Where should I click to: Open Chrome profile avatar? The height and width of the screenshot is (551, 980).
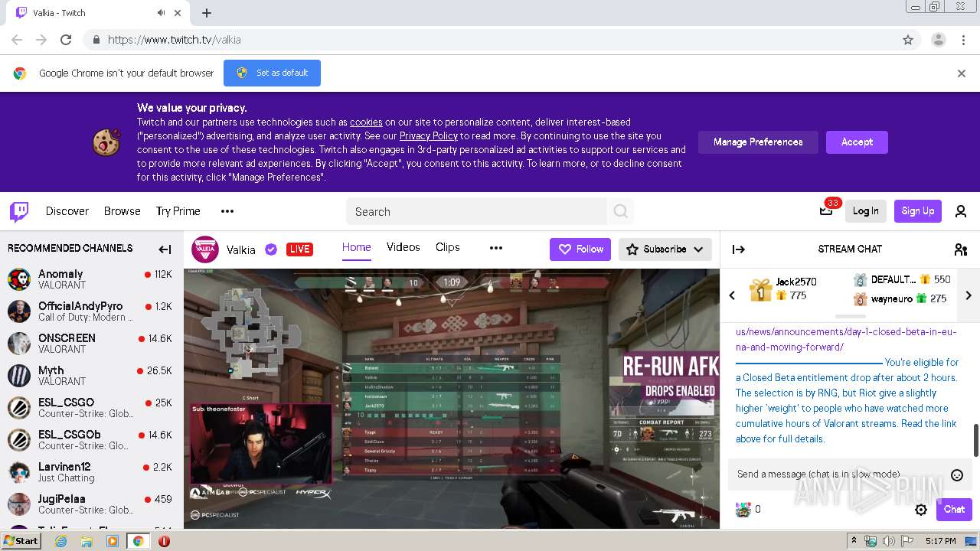(x=938, y=40)
